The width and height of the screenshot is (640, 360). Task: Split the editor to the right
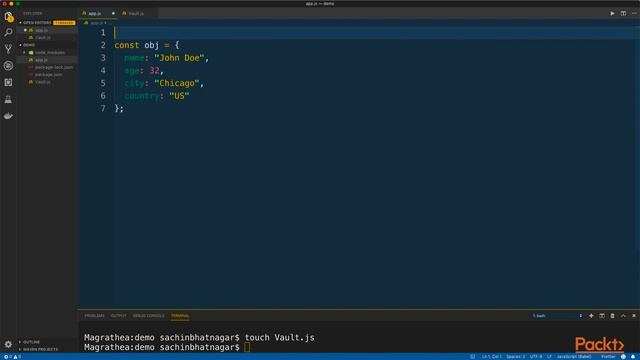point(623,13)
